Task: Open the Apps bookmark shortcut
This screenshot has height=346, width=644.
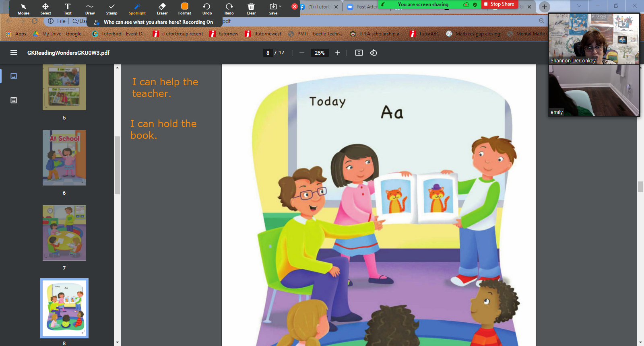Action: (x=17, y=34)
